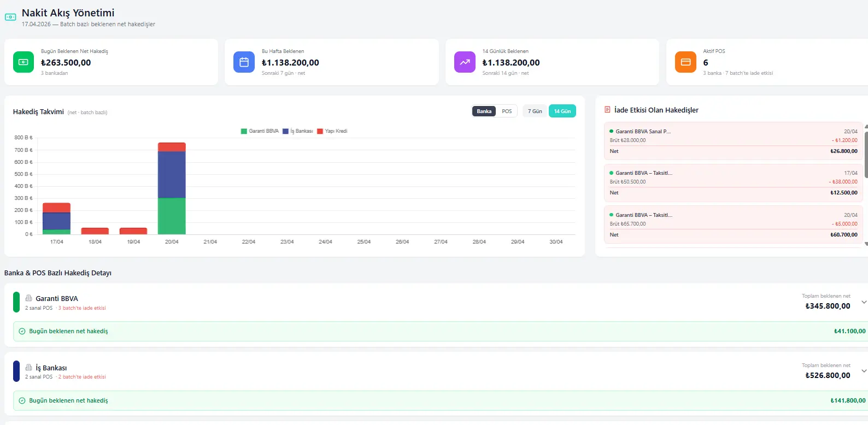Click the cash flow header banknote icon
This screenshot has height=425, width=868.
point(10,17)
